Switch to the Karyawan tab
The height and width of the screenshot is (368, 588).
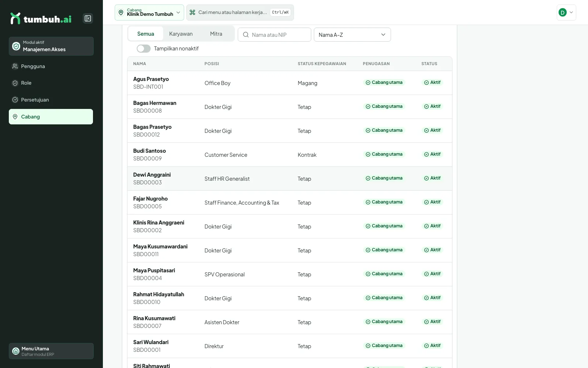(x=181, y=34)
